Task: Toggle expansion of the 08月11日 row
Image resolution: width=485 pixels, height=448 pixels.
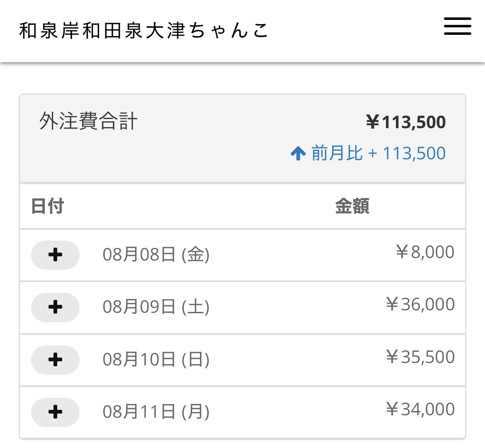Action: (55, 412)
